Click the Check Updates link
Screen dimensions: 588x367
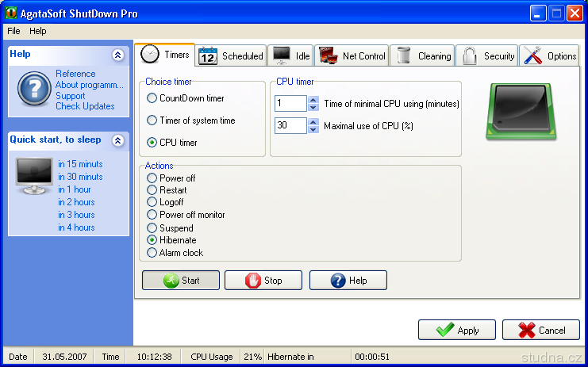(x=85, y=106)
